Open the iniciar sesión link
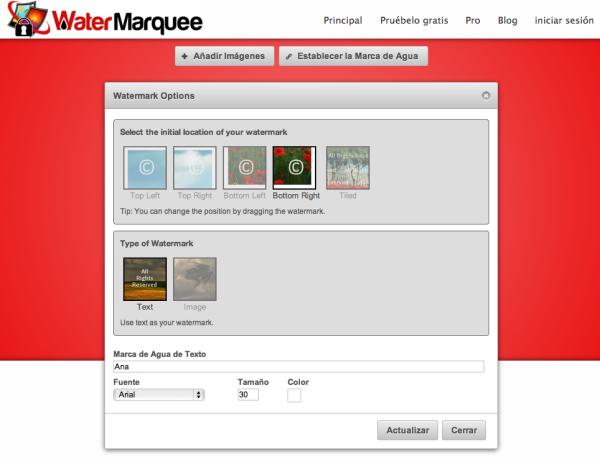600x462 pixels. (x=564, y=20)
